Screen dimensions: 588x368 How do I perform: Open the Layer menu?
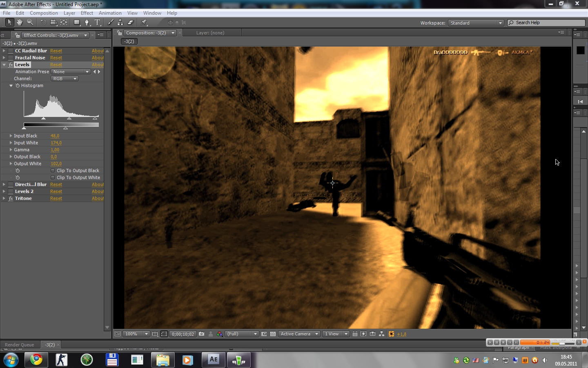(69, 13)
